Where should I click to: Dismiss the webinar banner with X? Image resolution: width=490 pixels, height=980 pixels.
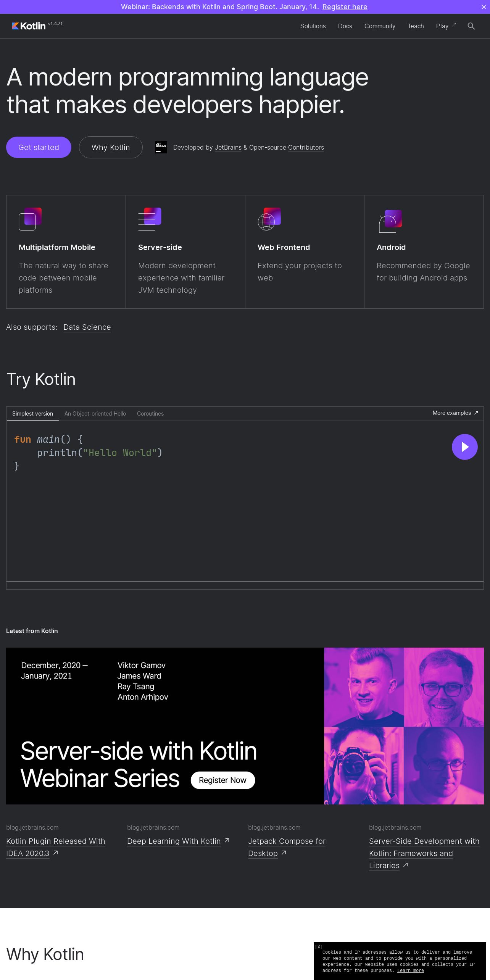(484, 7)
